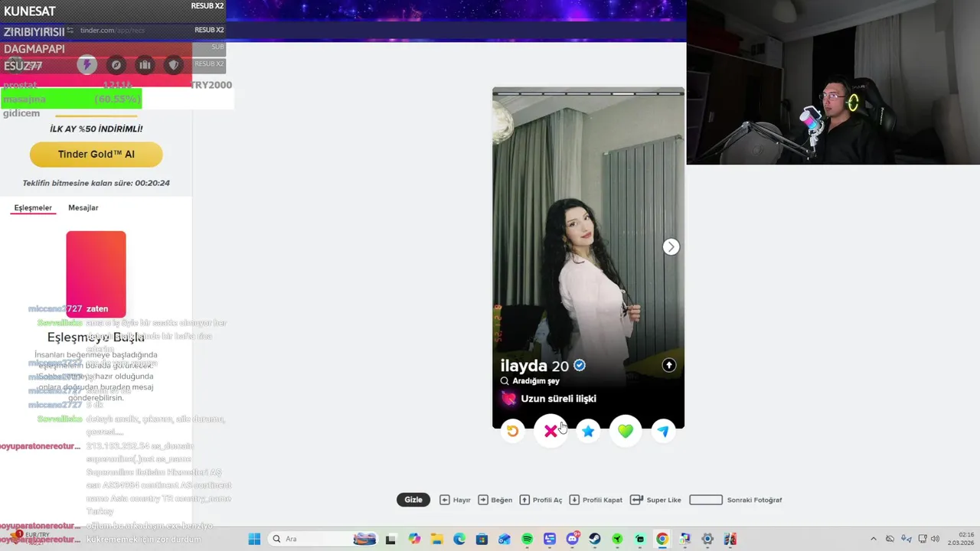Open Google Chrome from the taskbar

click(x=662, y=539)
